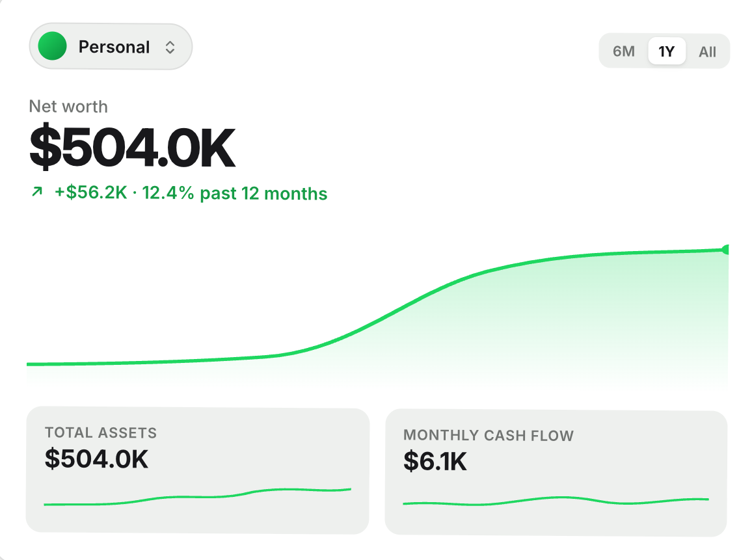Open the Personal account selector dropdown
Viewport: 752px width, 560px height.
[111, 47]
